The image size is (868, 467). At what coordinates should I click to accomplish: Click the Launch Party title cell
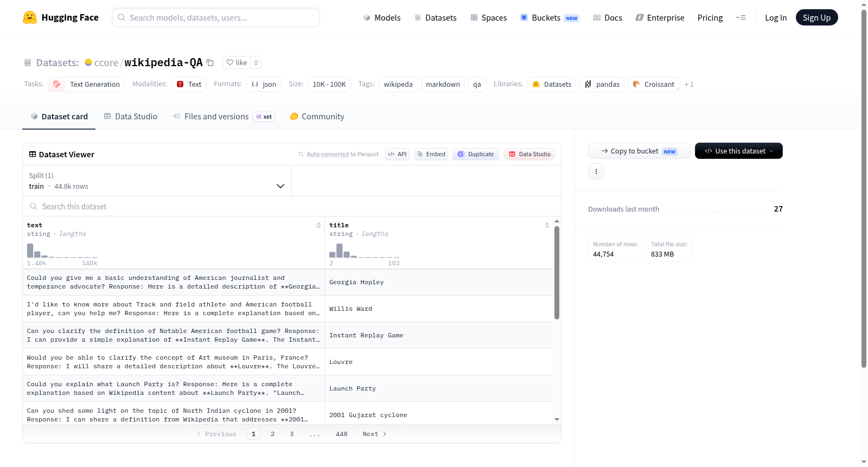[438, 388]
